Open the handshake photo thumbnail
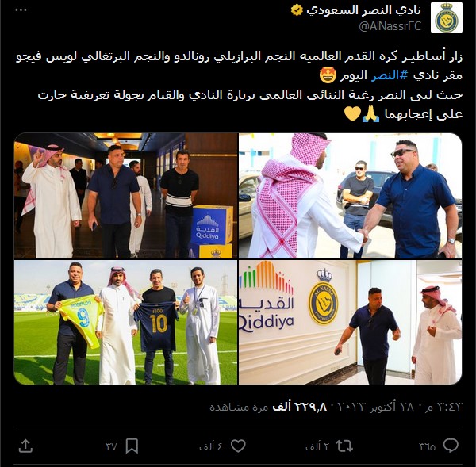 click(x=350, y=196)
